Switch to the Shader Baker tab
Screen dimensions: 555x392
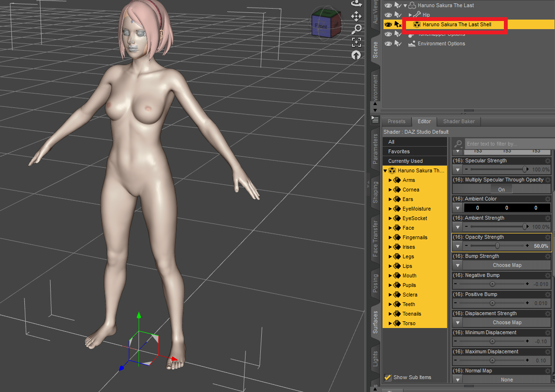(x=459, y=121)
